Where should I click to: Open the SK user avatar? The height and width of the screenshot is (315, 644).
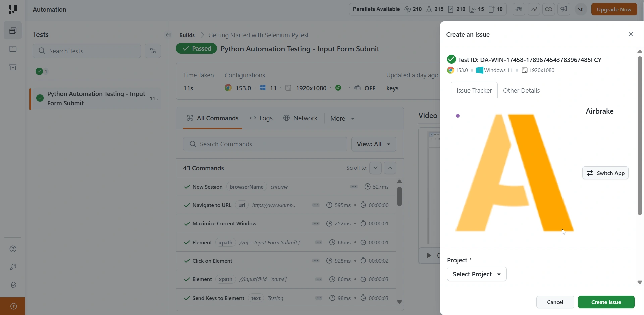[581, 10]
